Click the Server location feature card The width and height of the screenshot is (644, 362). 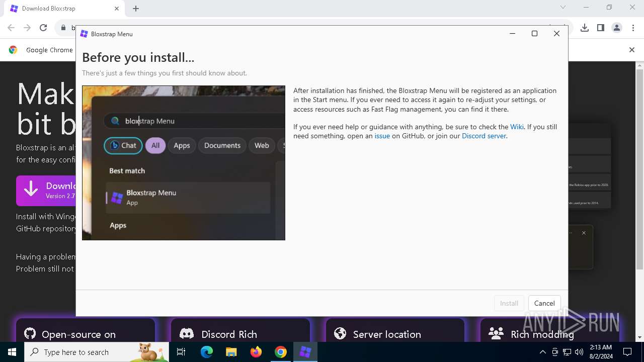tap(395, 330)
